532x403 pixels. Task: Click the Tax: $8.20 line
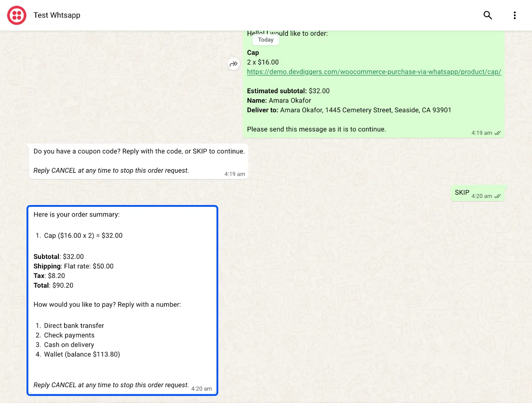[49, 276]
